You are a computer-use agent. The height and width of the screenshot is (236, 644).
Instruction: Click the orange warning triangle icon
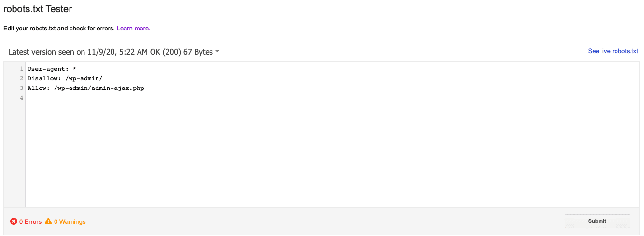coord(48,221)
